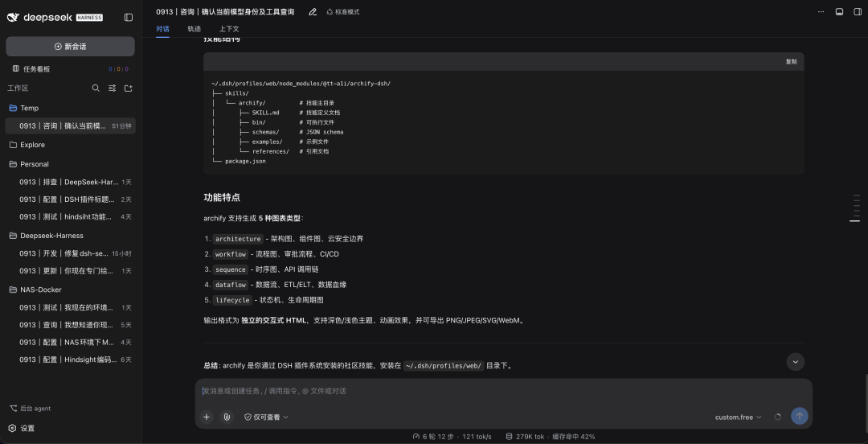The height and width of the screenshot is (444, 868).
Task: Open the custom.free model dropdown
Action: pos(738,417)
